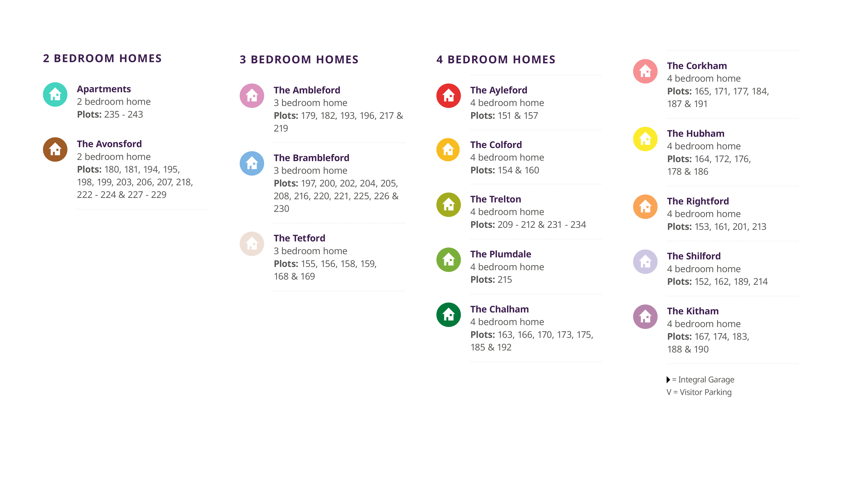The width and height of the screenshot is (841, 504).
Task: Click the Visitor Parking legend text
Action: (699, 392)
